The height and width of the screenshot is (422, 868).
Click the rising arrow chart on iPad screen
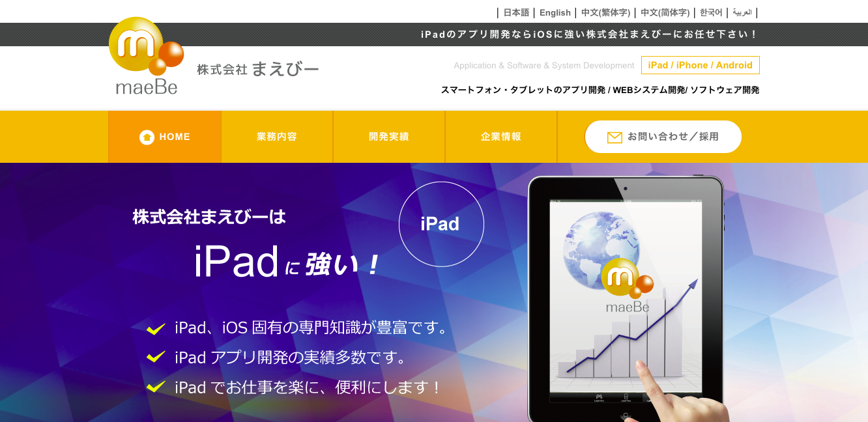pyautogui.click(x=631, y=326)
